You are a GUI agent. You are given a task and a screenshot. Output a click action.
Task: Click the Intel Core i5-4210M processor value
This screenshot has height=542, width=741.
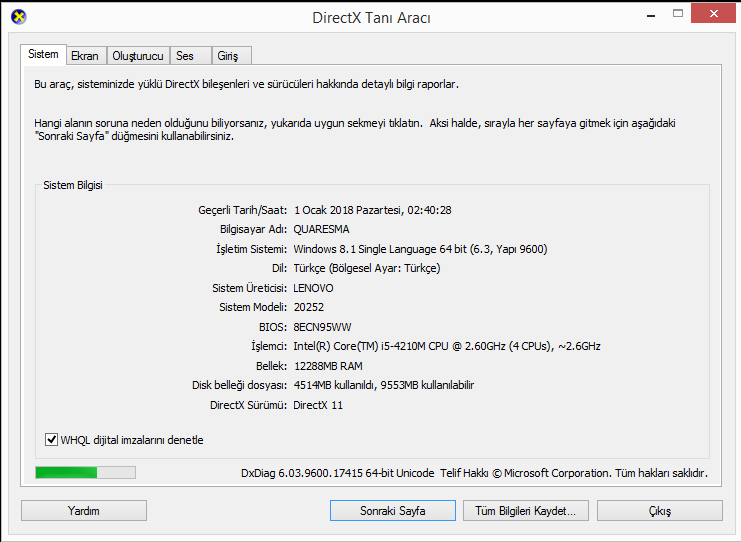pos(447,346)
